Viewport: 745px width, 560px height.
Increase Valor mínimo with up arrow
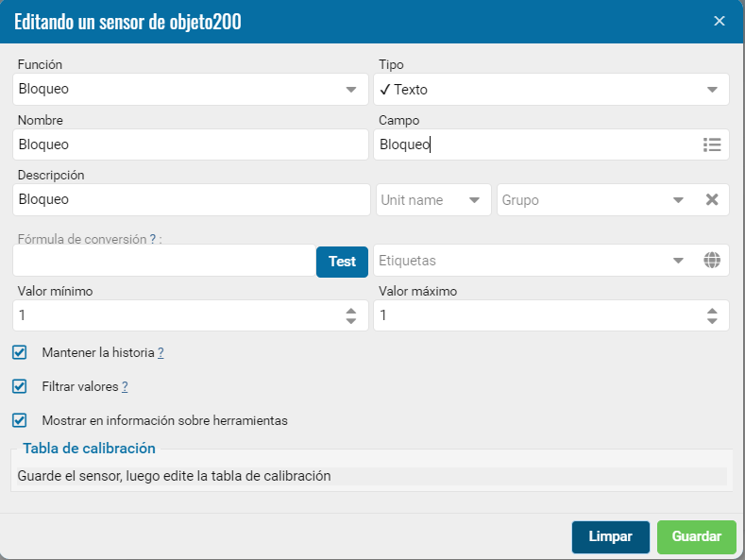coord(350,311)
